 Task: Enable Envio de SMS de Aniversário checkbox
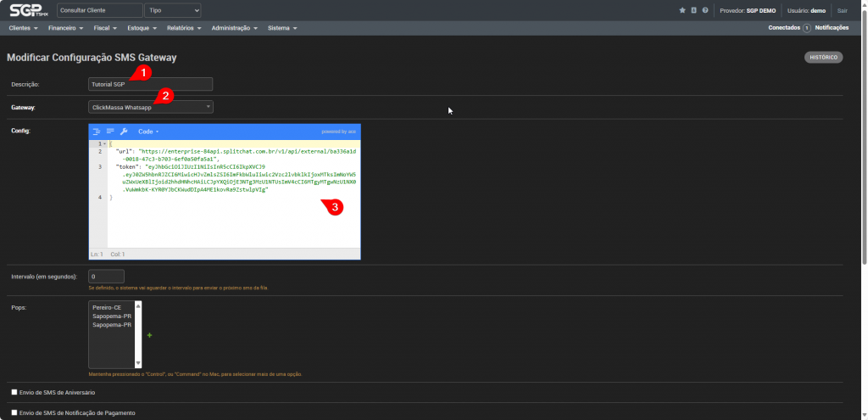(14, 392)
